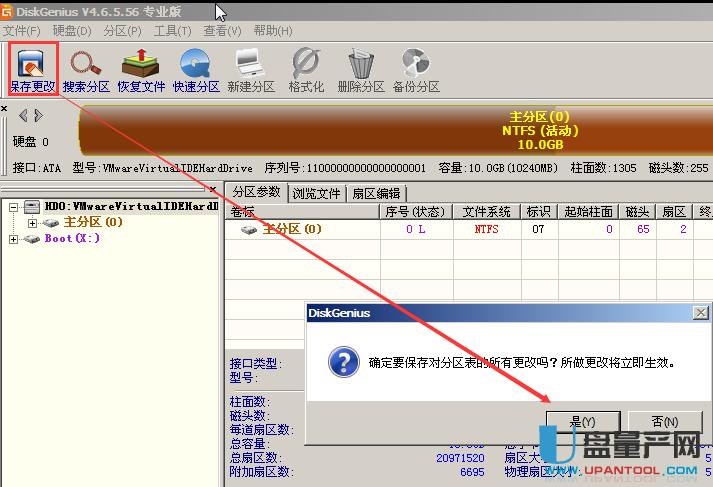
Task: Click the 标识 column header
Action: [x=539, y=211]
